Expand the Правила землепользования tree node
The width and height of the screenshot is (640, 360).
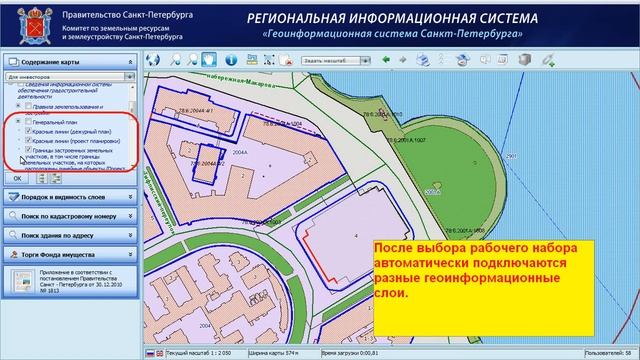click(18, 106)
